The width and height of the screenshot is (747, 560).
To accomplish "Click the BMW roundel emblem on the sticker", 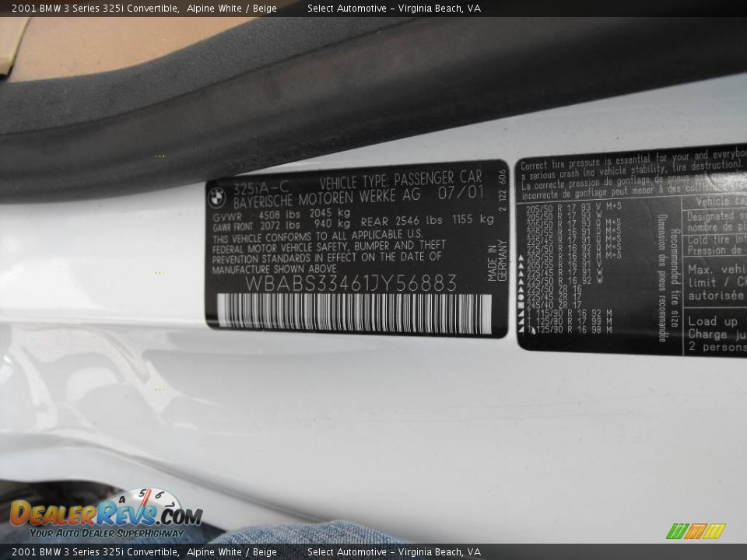I will 217,197.
